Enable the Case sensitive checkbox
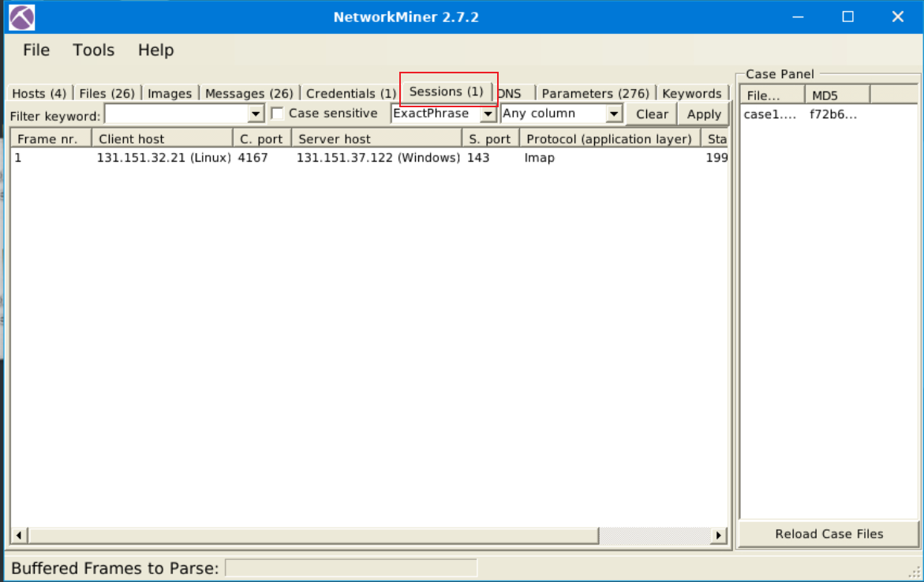Screen dimensions: 924x582 tap(277, 113)
